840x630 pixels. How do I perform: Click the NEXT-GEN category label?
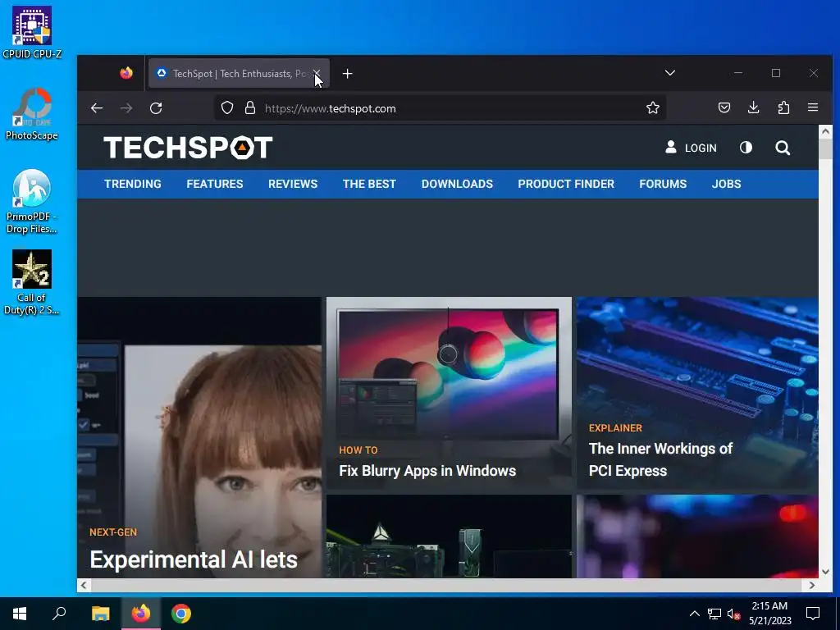tap(113, 532)
